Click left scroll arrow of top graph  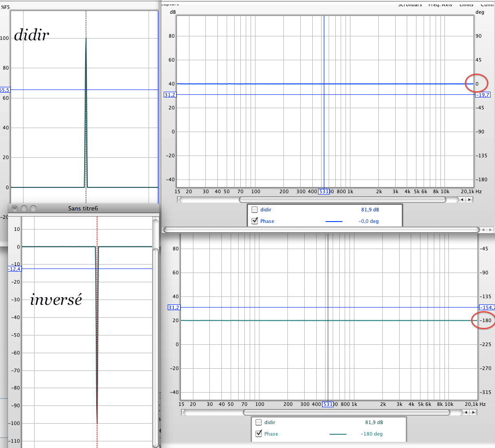[x=462, y=200]
